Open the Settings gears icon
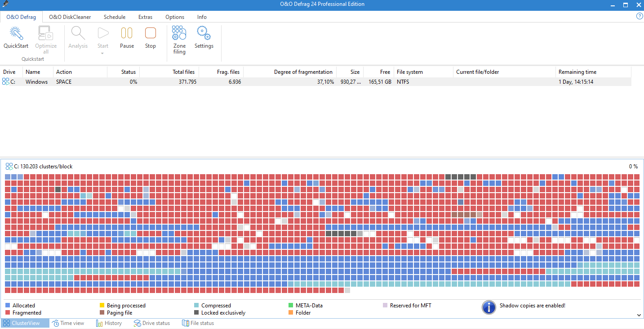The width and height of the screenshot is (644, 329). pos(204,33)
